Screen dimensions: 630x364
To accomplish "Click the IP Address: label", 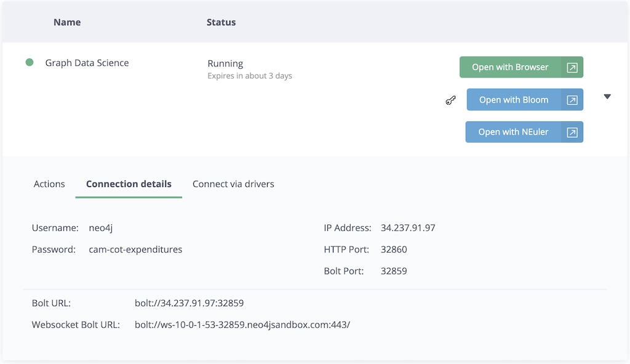I will (348, 228).
